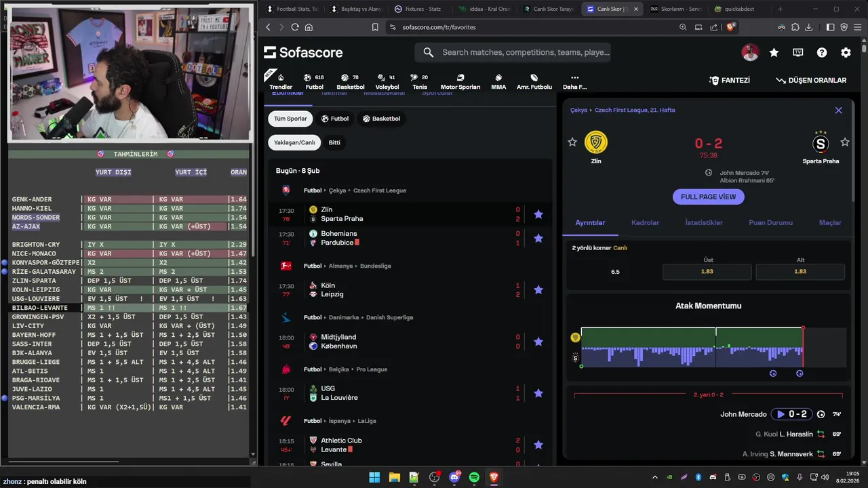Viewport: 868px width, 488px height.
Task: Reload the browser page
Action: pos(295,27)
